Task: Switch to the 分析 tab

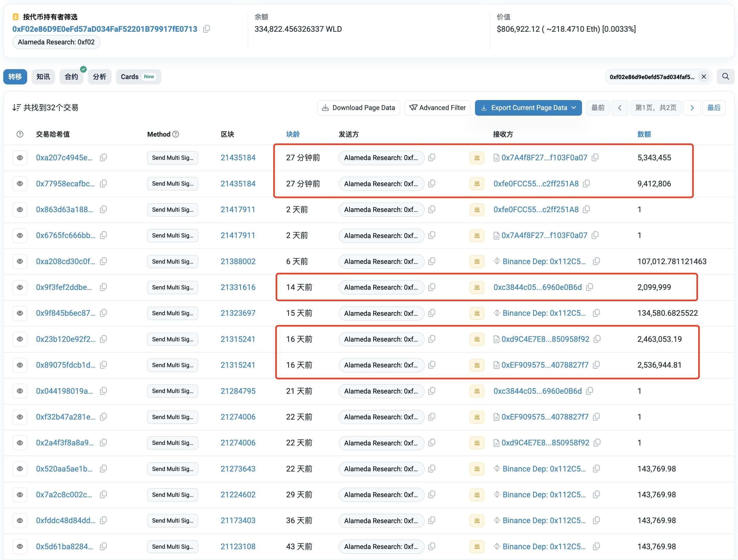Action: (x=99, y=77)
